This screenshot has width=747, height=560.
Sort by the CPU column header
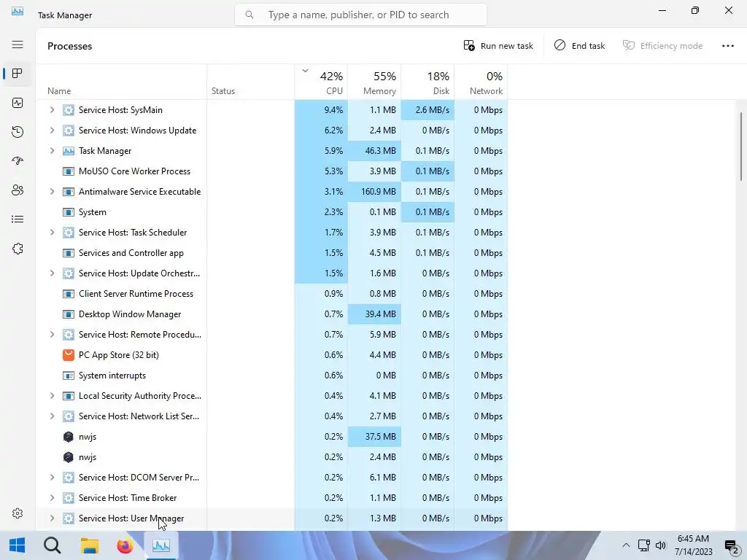click(x=321, y=82)
